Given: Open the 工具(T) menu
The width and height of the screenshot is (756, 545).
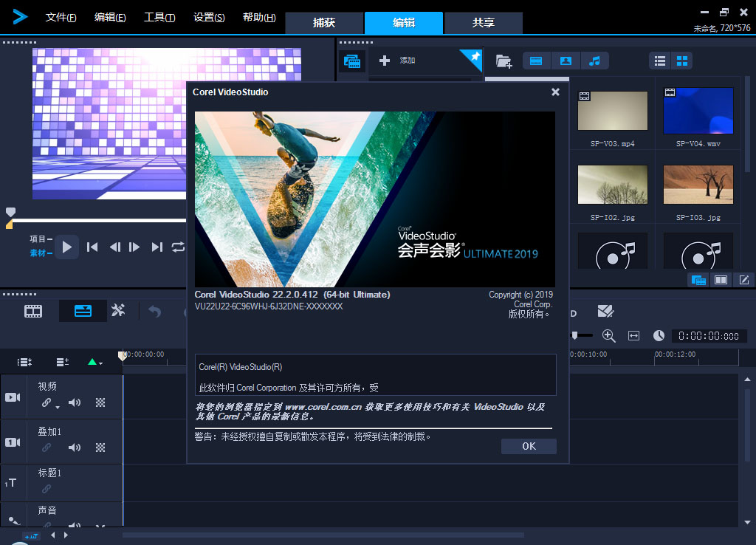Looking at the screenshot, I should (159, 18).
